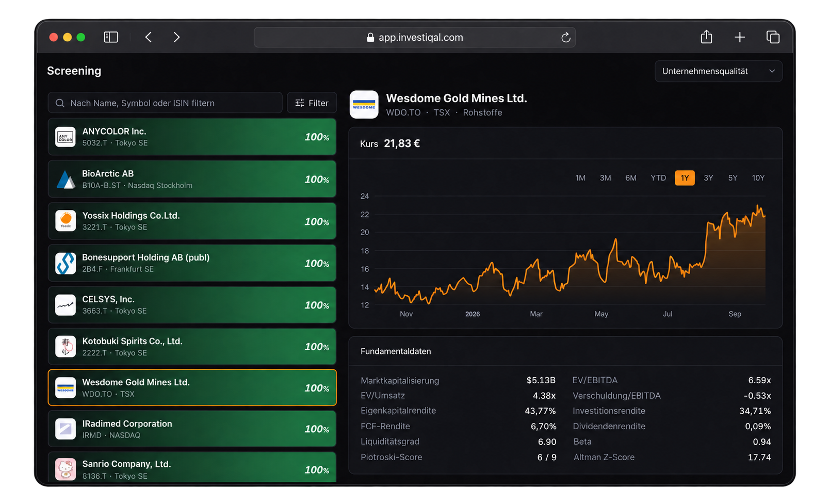Toggle the Safari sidebar icon
This screenshot has height=504, width=830.
(111, 37)
